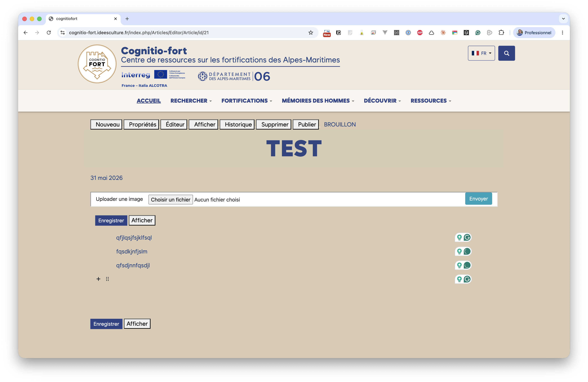
Task: Click Grammarly icon on qfsdjnnfqsdjl row
Action: tap(467, 265)
